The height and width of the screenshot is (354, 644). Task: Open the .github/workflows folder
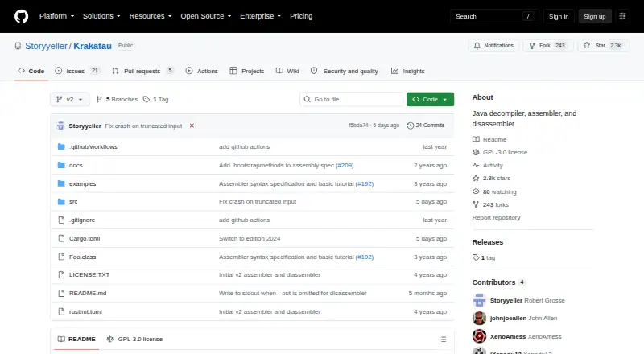[93, 146]
